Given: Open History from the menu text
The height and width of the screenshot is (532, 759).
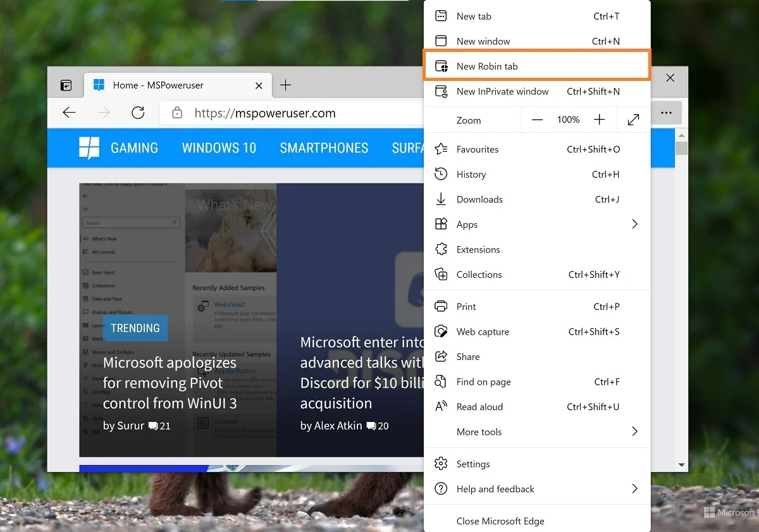Looking at the screenshot, I should 471,174.
